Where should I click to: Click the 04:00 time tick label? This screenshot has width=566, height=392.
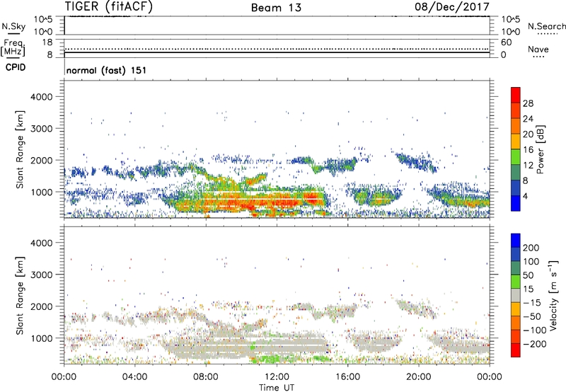click(135, 377)
